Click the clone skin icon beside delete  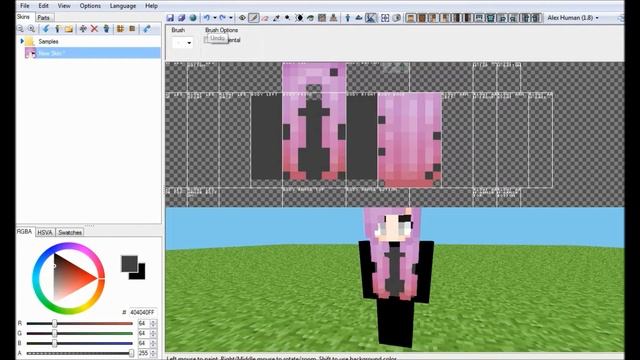point(106,29)
